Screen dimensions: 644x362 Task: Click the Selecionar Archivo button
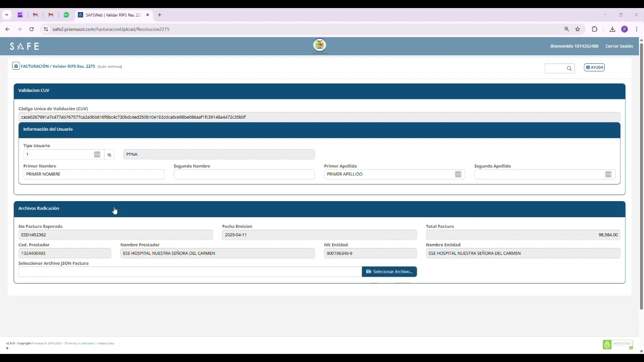tap(389, 271)
